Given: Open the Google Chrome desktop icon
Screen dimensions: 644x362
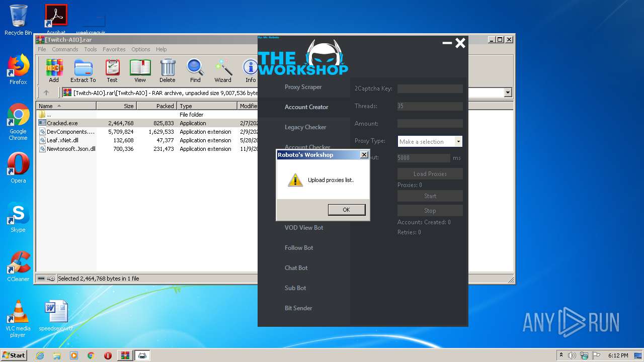Looking at the screenshot, I should (18, 122).
